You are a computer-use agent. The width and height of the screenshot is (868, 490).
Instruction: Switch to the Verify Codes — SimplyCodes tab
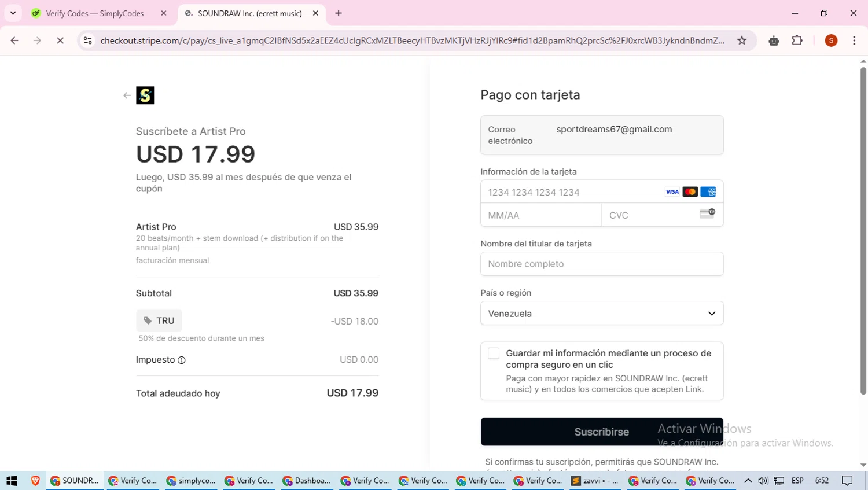(95, 13)
